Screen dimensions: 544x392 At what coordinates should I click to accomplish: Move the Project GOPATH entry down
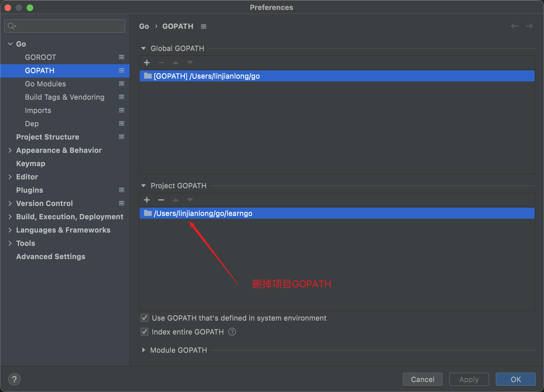[190, 200]
